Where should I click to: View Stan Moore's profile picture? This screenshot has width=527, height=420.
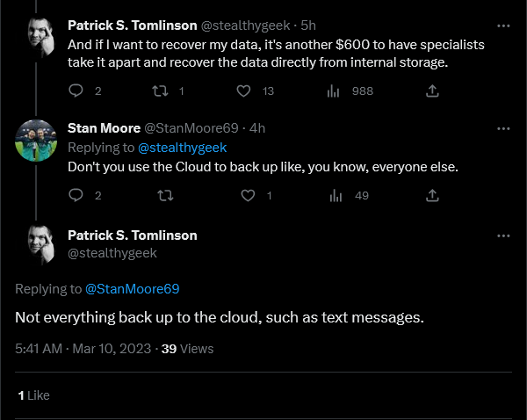coord(36,141)
